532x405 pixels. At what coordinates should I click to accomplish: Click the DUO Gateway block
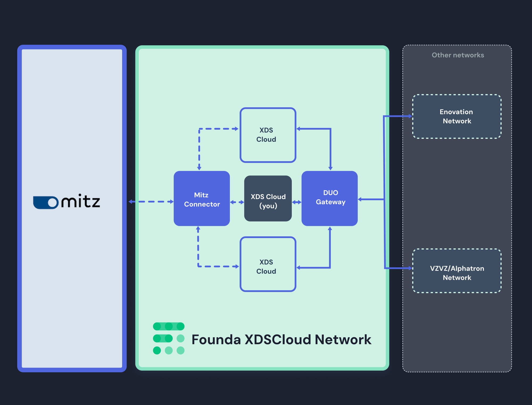pyautogui.click(x=330, y=198)
